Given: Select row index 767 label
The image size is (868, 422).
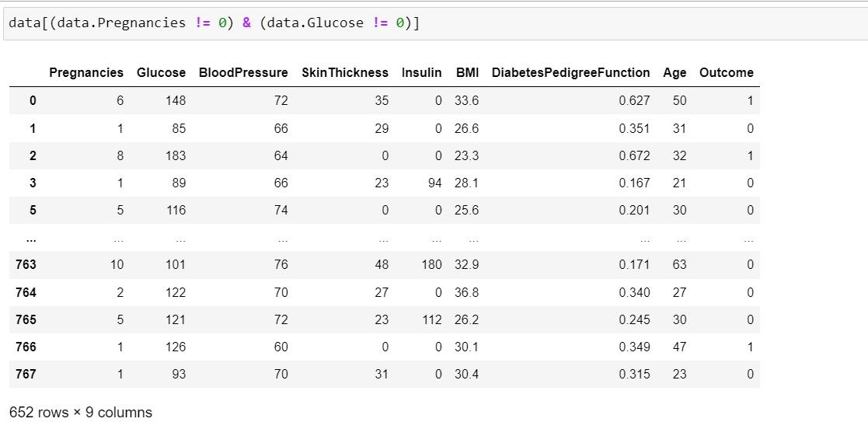Looking at the screenshot, I should (26, 375).
